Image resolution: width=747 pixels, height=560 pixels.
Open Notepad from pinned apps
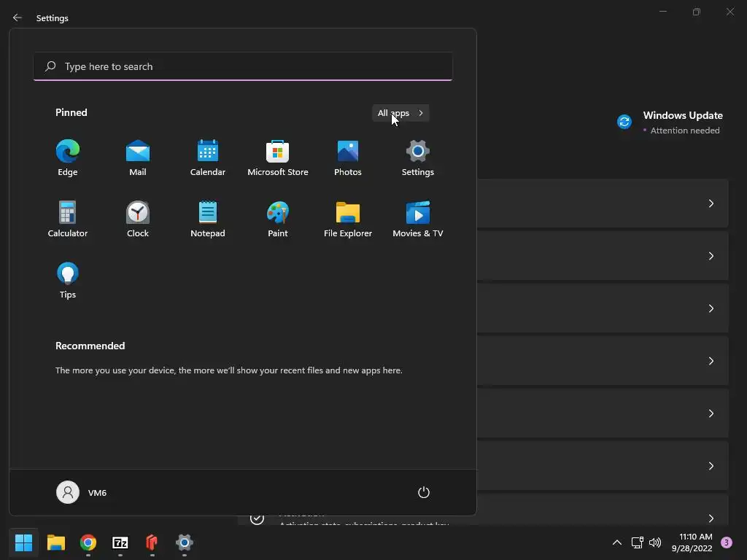(x=208, y=219)
